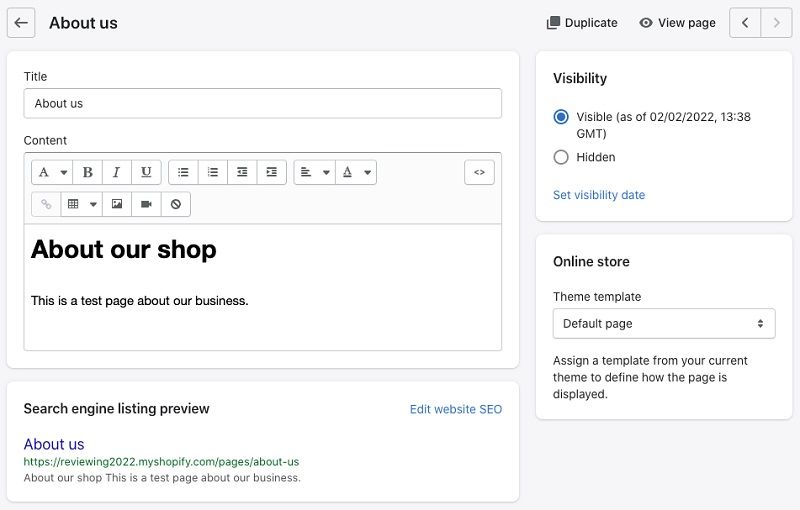
Task: Click the preview description 'About our shop This is'
Action: 162,478
